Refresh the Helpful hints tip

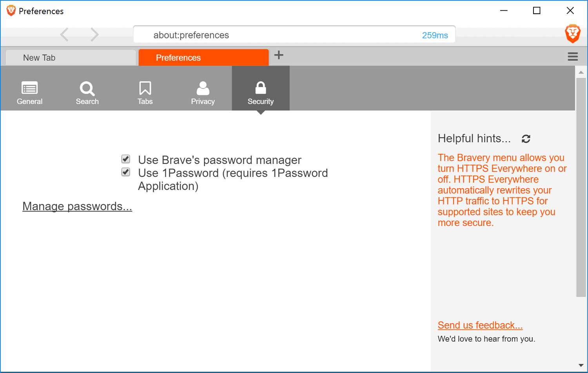point(526,138)
